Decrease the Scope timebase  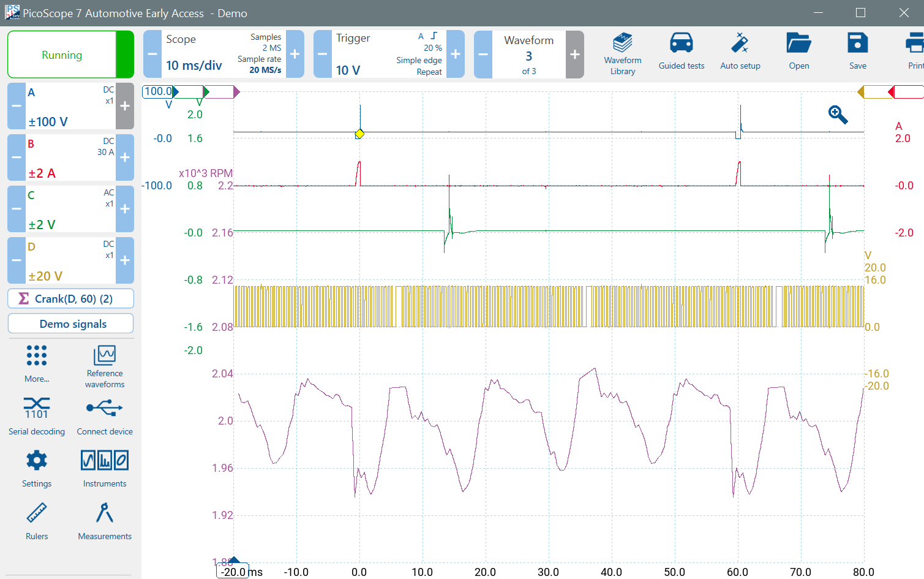(x=152, y=55)
